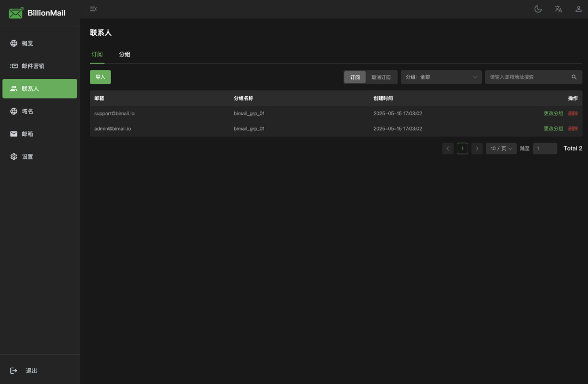Click the green 导入 button

100,77
